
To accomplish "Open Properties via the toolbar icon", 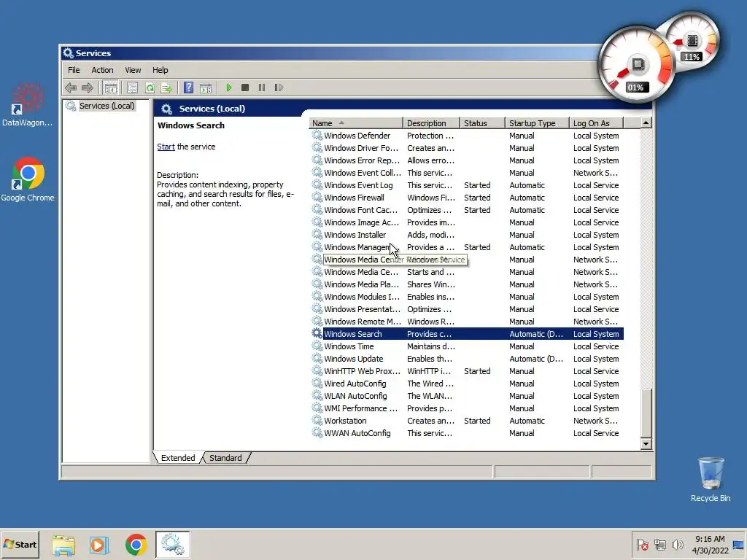I will [133, 87].
